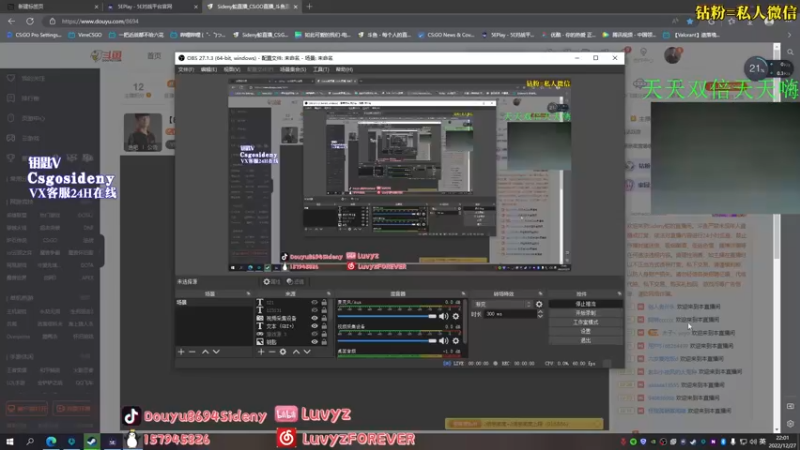Open transition properties gear next to 渐变
The image size is (800, 450).
[539, 304]
